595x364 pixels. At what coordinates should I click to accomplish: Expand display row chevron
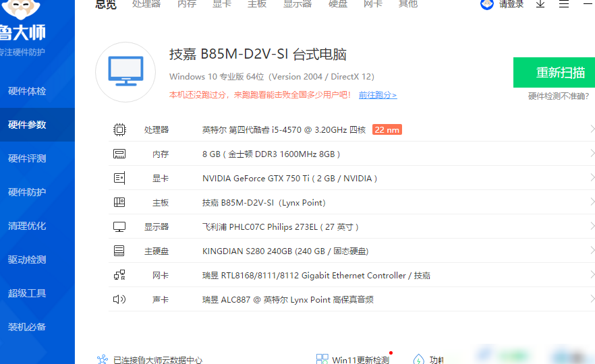tap(592, 226)
